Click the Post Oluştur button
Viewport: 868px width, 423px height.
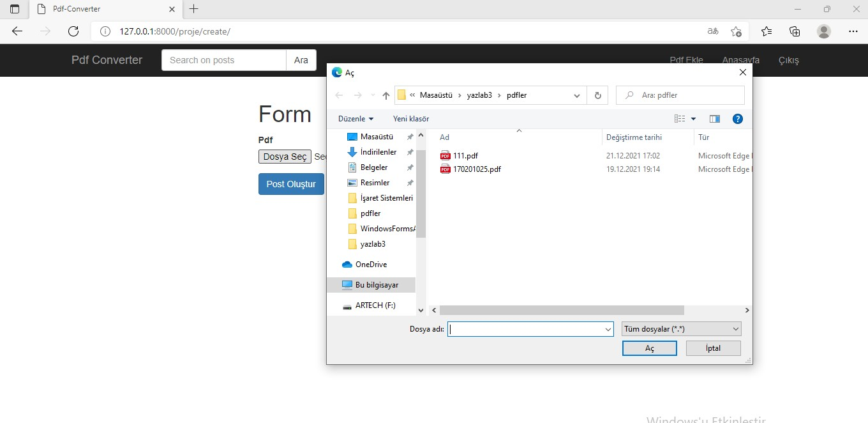tap(291, 184)
